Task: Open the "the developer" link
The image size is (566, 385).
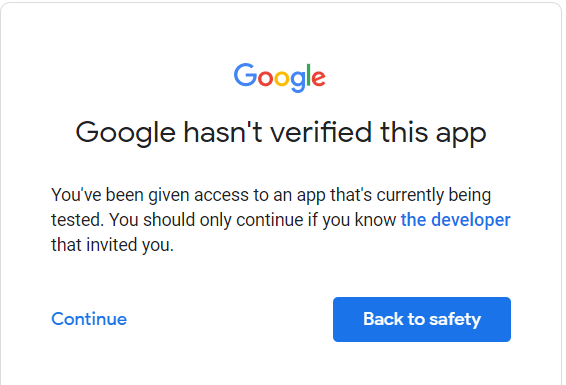Action: click(x=456, y=220)
